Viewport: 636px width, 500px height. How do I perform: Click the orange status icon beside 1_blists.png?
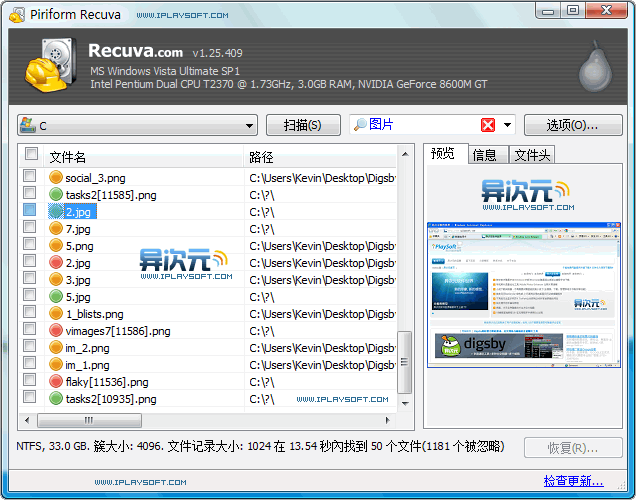56,314
